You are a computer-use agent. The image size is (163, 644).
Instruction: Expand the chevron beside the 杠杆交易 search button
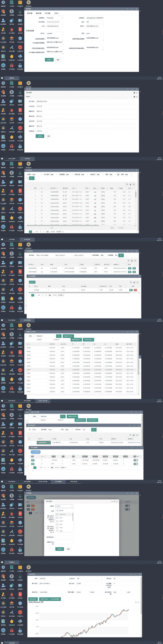(x=28, y=178)
